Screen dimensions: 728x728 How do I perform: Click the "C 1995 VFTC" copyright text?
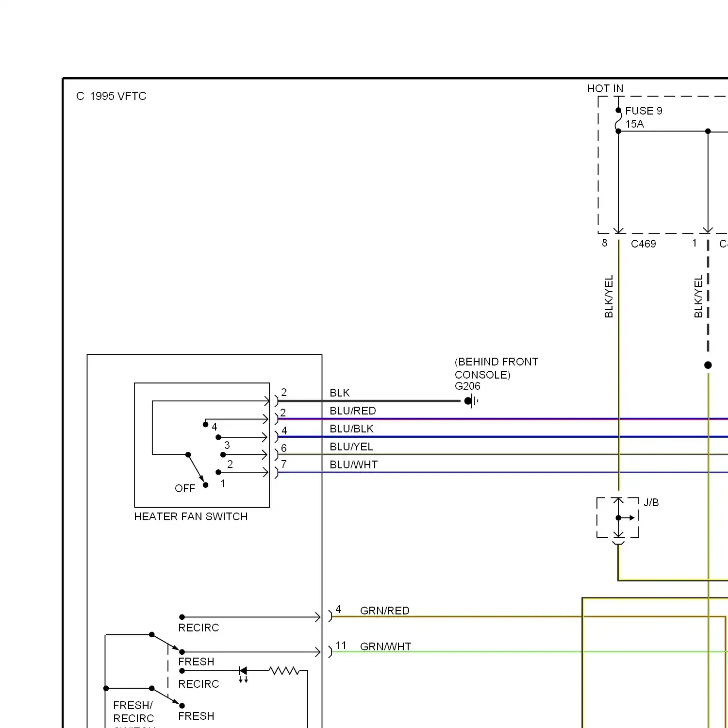point(111,96)
